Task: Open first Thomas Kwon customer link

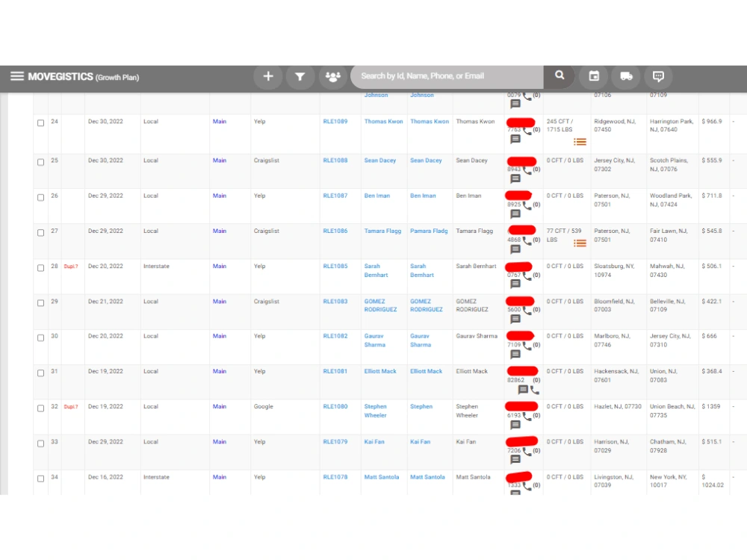Action: [383, 122]
